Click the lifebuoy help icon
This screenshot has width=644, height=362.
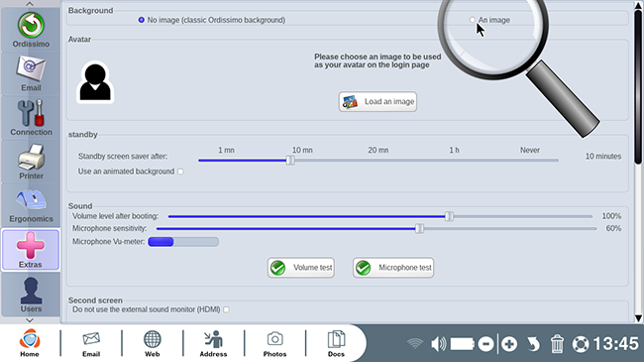click(581, 344)
